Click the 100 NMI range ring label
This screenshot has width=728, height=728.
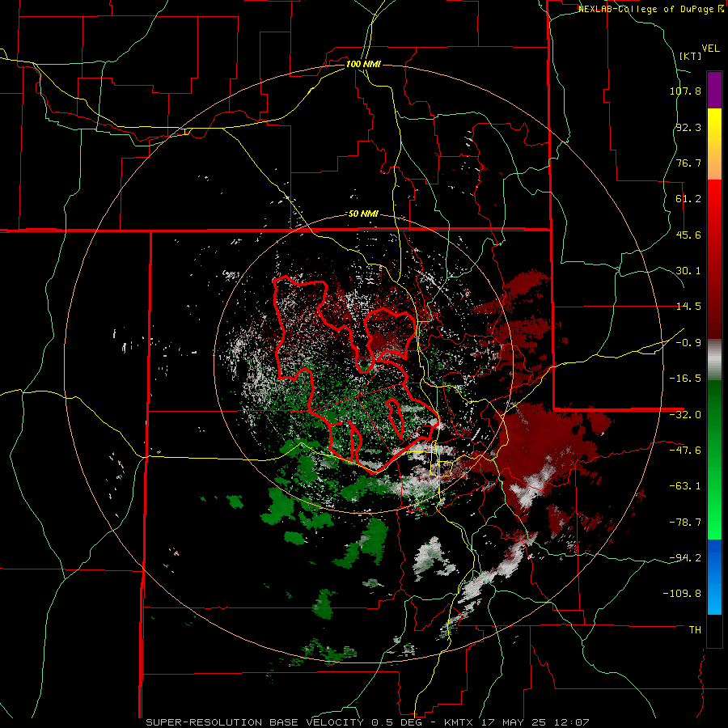(x=363, y=64)
